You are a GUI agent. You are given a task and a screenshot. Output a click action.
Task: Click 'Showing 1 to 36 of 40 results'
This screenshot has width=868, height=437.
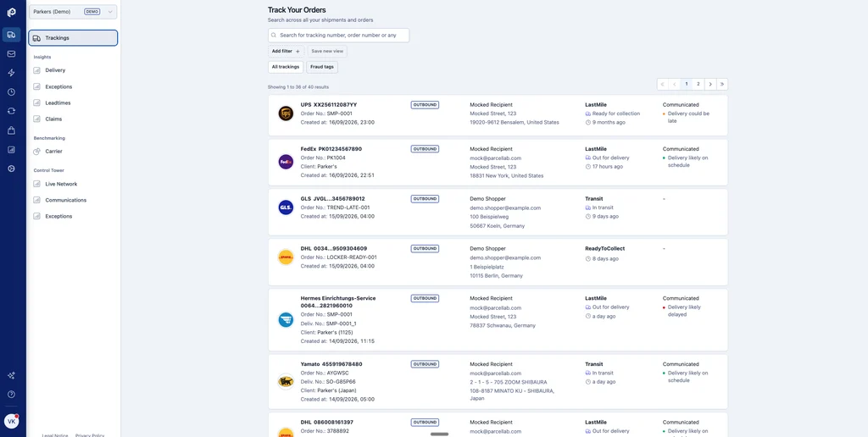(298, 87)
